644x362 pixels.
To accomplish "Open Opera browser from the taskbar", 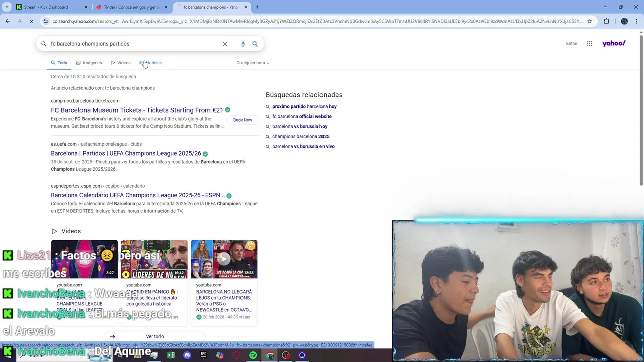I will pos(236,355).
